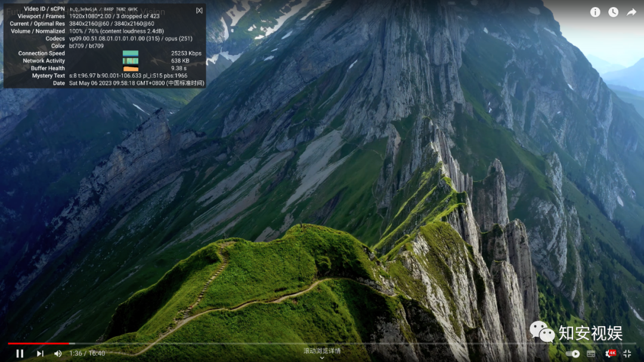This screenshot has height=362, width=644.
Task: Select the Network Activity value 638 KB
Action: click(x=180, y=61)
